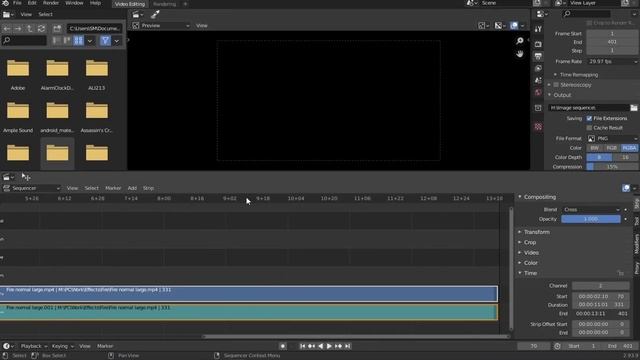Open the File Format PNG dropdown
Viewport: 640px width, 360px height.
tap(612, 139)
